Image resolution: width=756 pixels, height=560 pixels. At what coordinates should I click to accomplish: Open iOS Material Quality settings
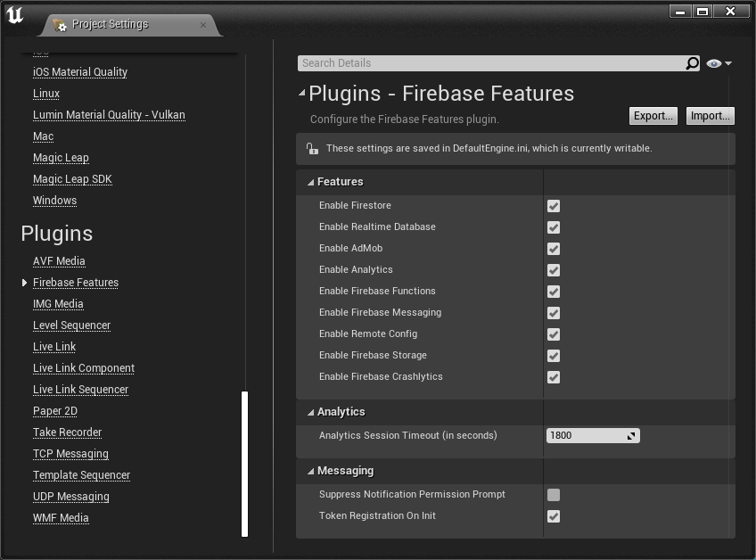(80, 72)
